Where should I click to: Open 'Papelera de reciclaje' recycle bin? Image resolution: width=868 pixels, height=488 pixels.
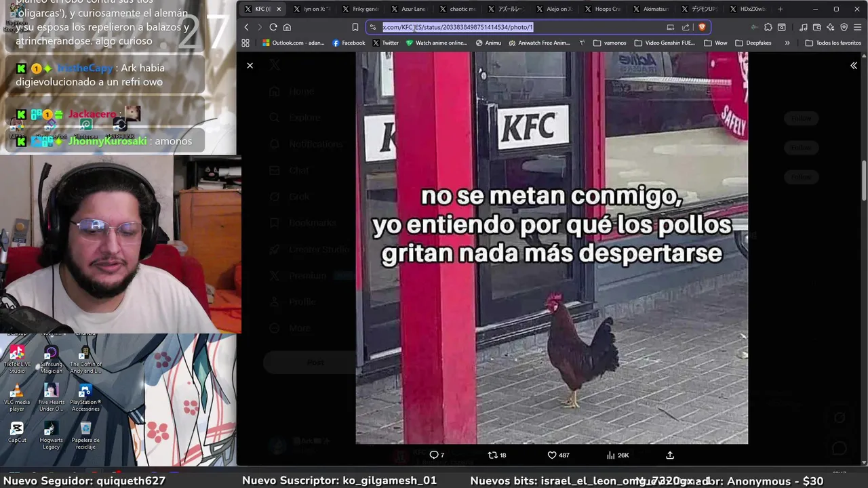[x=85, y=436]
